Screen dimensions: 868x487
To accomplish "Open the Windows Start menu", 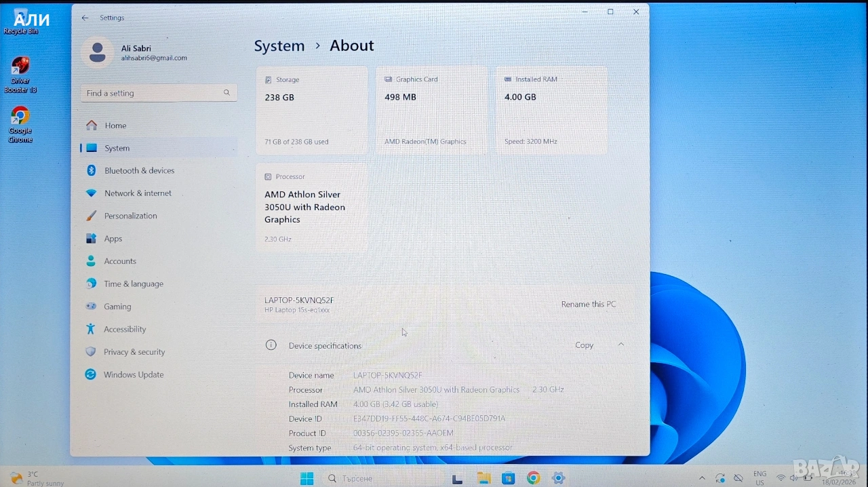I will tap(307, 478).
